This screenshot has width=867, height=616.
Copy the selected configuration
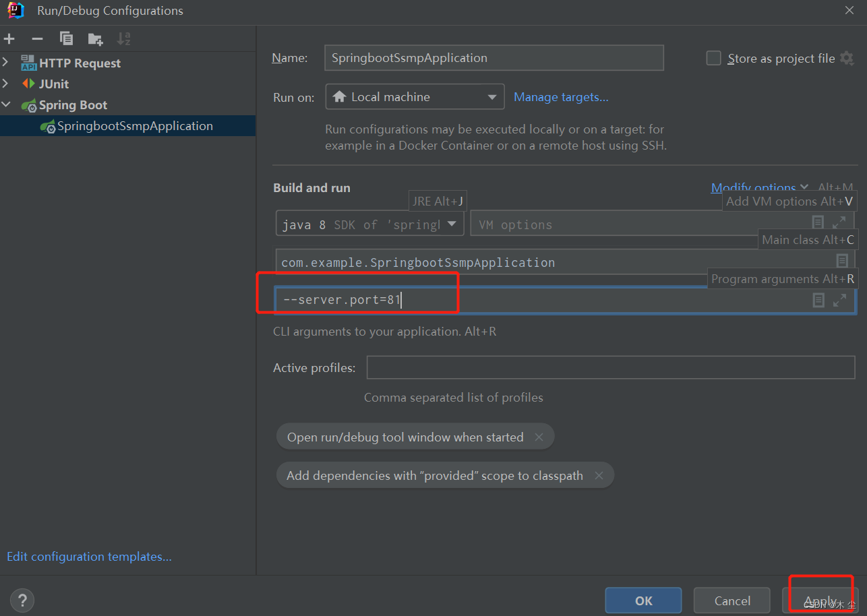click(x=66, y=39)
